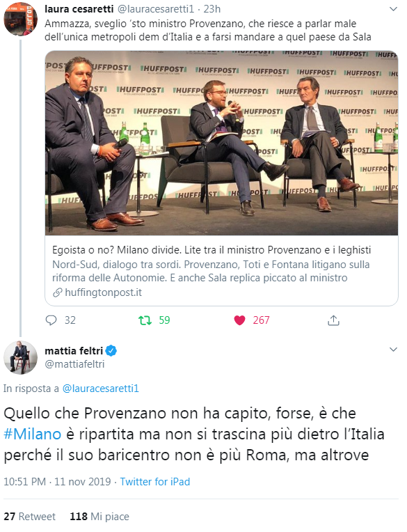Open the #Milano hashtag
This screenshot has width=407, height=532.
click(33, 434)
